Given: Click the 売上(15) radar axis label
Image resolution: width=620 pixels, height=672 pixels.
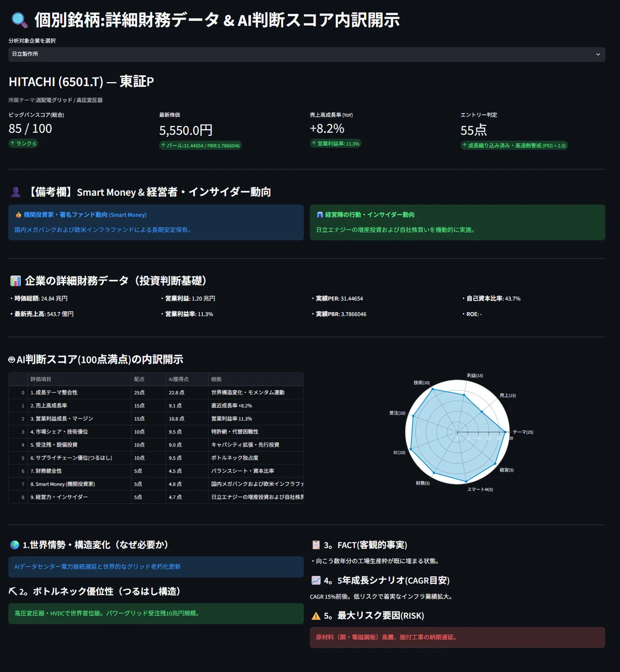Looking at the screenshot, I should pos(507,396).
